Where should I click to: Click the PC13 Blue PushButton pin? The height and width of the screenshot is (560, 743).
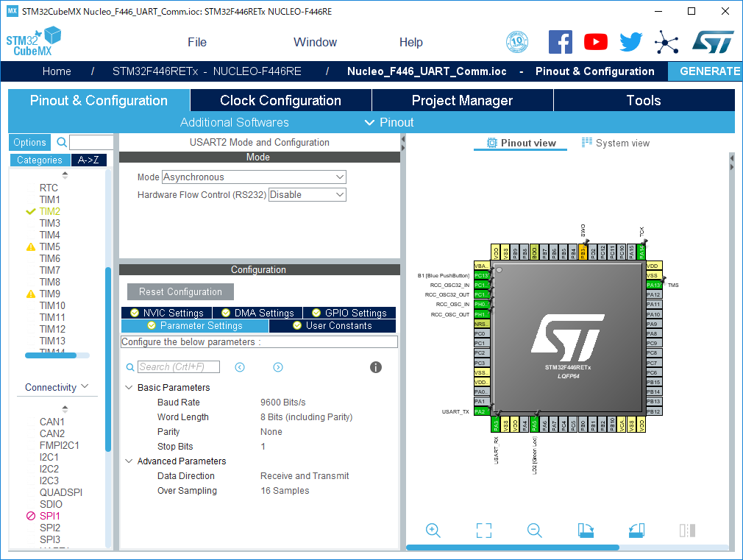click(481, 275)
